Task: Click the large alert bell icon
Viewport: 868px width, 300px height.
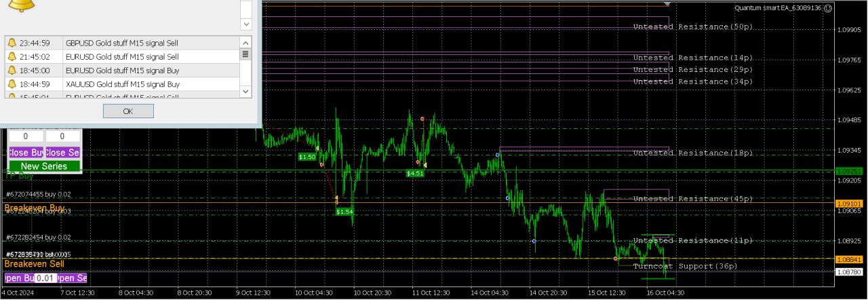Action: click(22, 5)
